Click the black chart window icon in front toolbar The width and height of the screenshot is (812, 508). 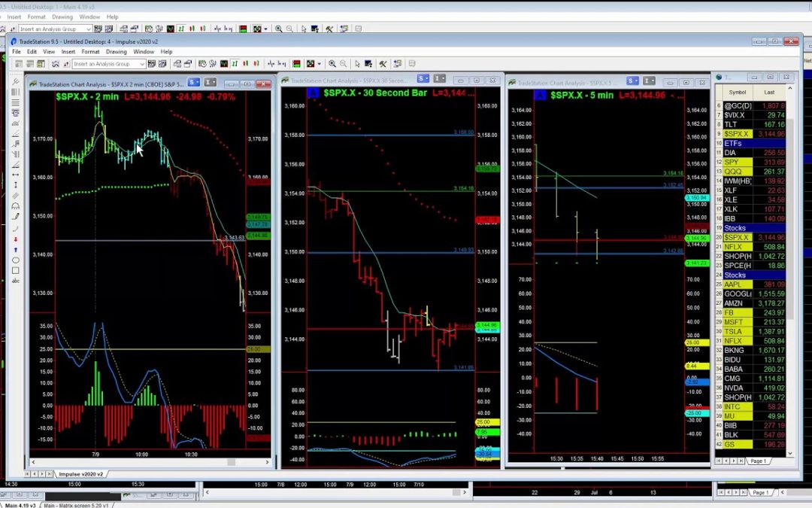pos(224,64)
